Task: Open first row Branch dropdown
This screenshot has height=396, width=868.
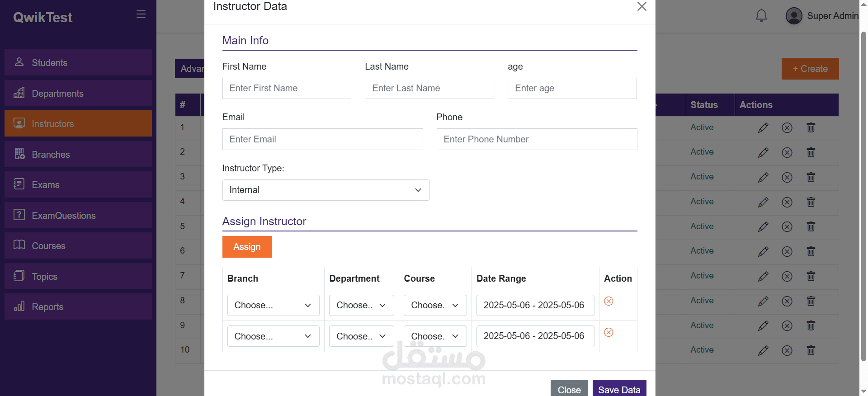Action: [273, 306]
